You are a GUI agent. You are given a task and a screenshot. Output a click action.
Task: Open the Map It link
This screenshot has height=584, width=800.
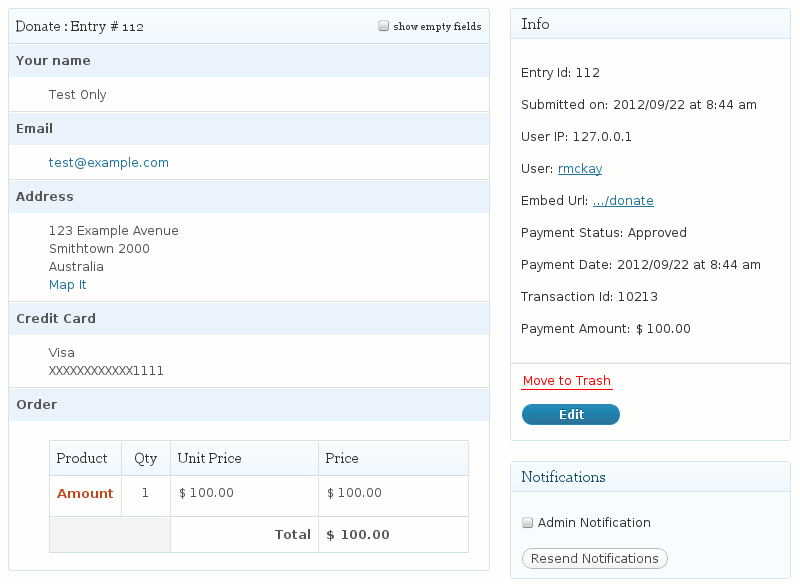pyautogui.click(x=67, y=285)
